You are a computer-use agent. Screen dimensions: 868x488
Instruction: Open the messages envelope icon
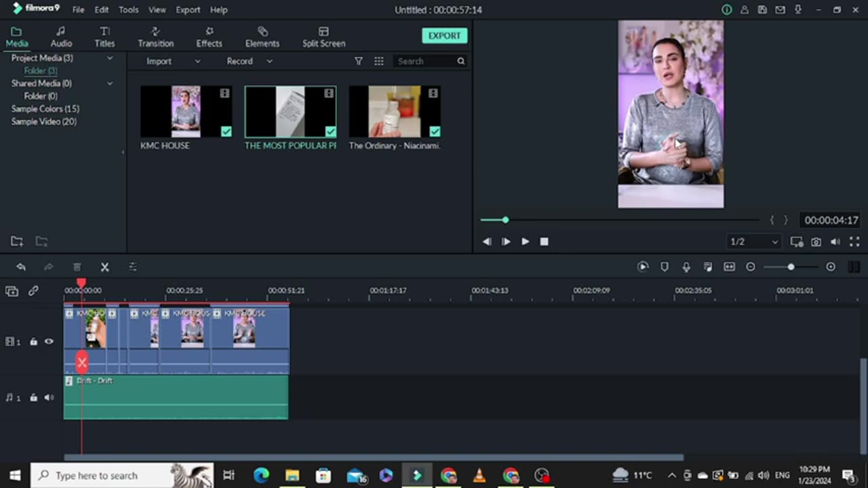[x=781, y=9]
